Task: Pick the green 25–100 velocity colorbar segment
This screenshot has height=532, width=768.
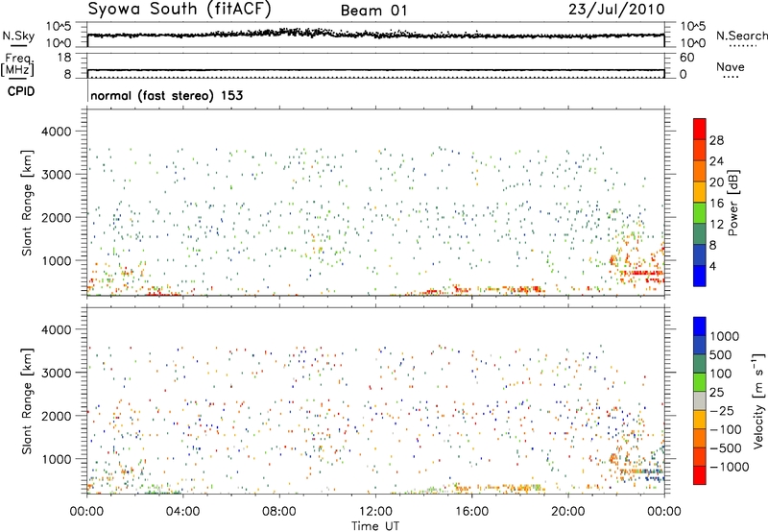Action: click(x=700, y=382)
